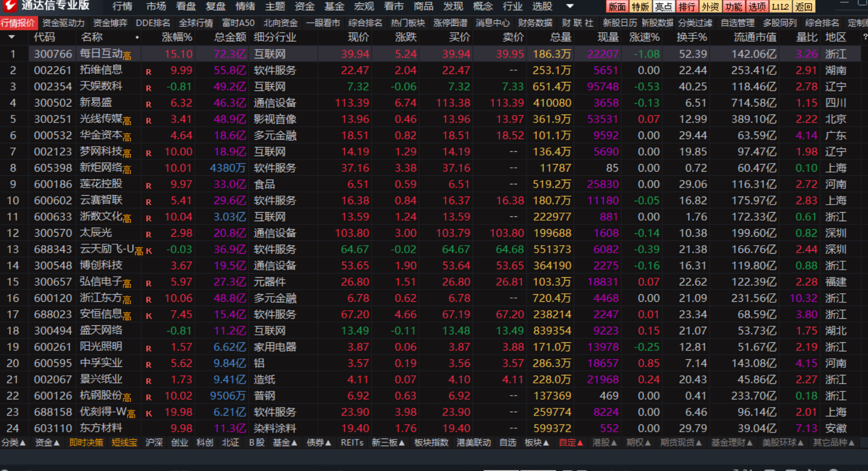Expand the 期权▲ bottom tab
The height and width of the screenshot is (471, 868).
click(x=638, y=442)
